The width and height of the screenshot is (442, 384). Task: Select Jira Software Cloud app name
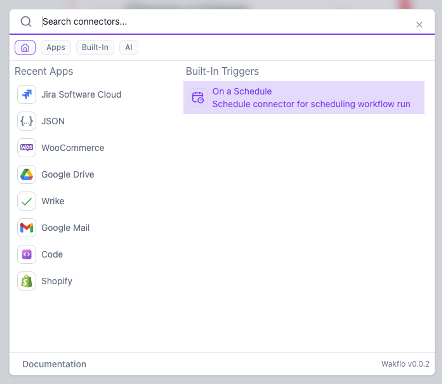click(81, 95)
